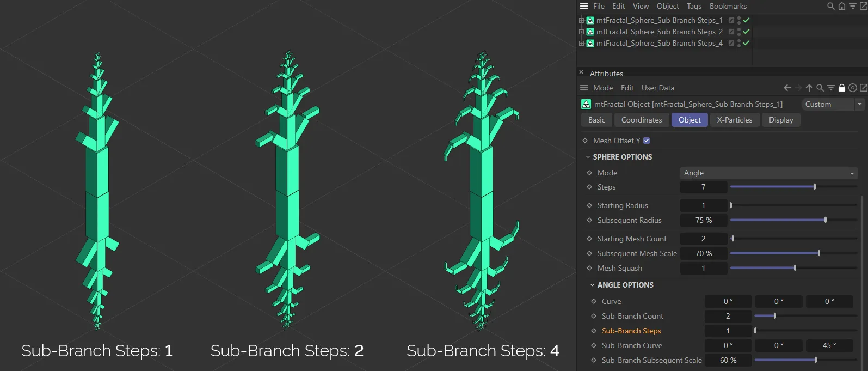Open the User Data menu
The height and width of the screenshot is (371, 868).
pyautogui.click(x=658, y=88)
